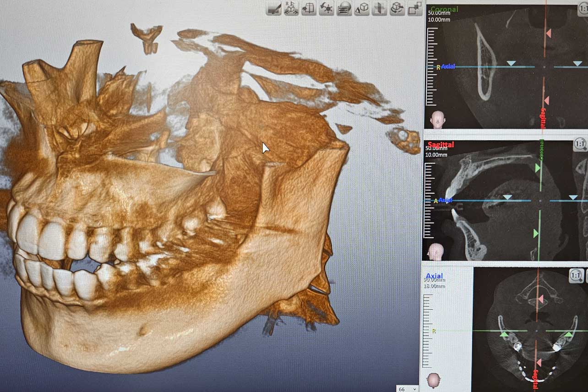588x392 pixels.
Task: Open the rendering presets list icon
Action: click(x=344, y=8)
